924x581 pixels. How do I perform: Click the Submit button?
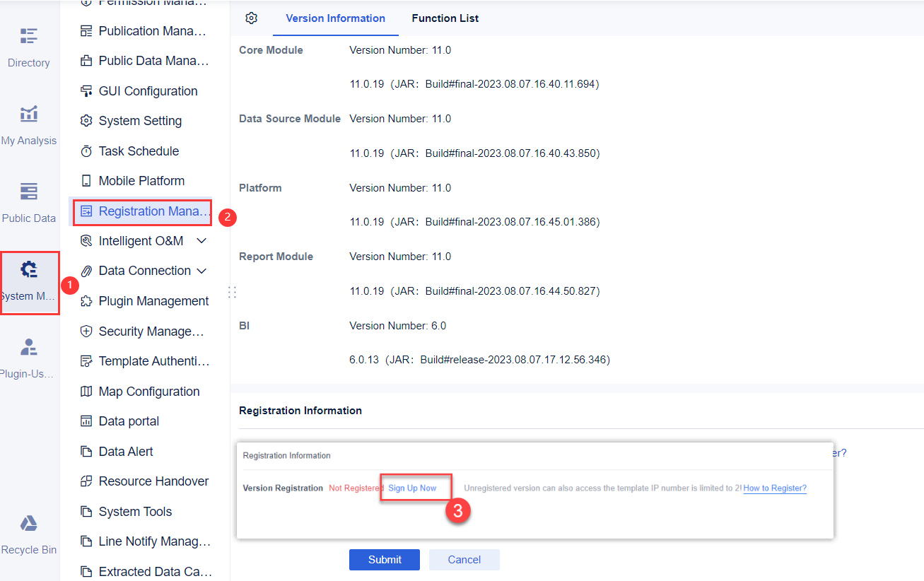(x=384, y=559)
